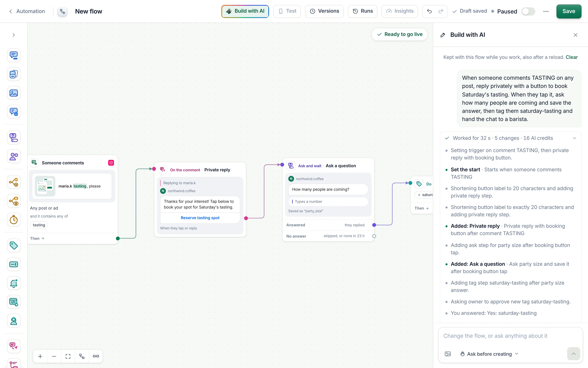Redo the last change
This screenshot has width=588, height=368.
441,11
